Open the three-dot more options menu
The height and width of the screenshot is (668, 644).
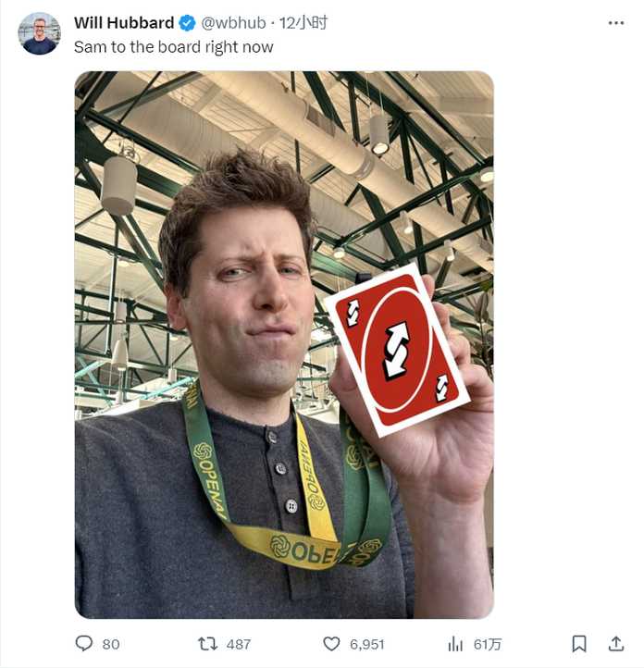[x=616, y=23]
